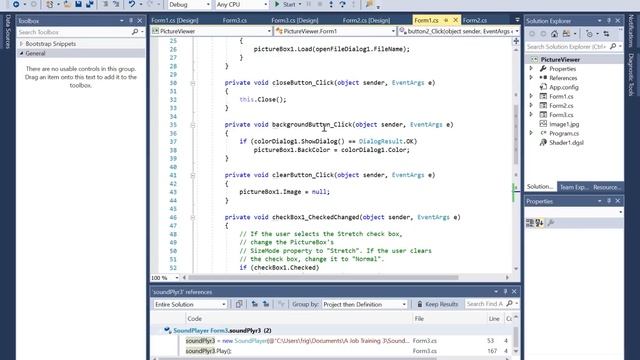Collapse the checkBox1_CheckedChanged method outline
This screenshot has height=360, width=640.
[x=193, y=217]
